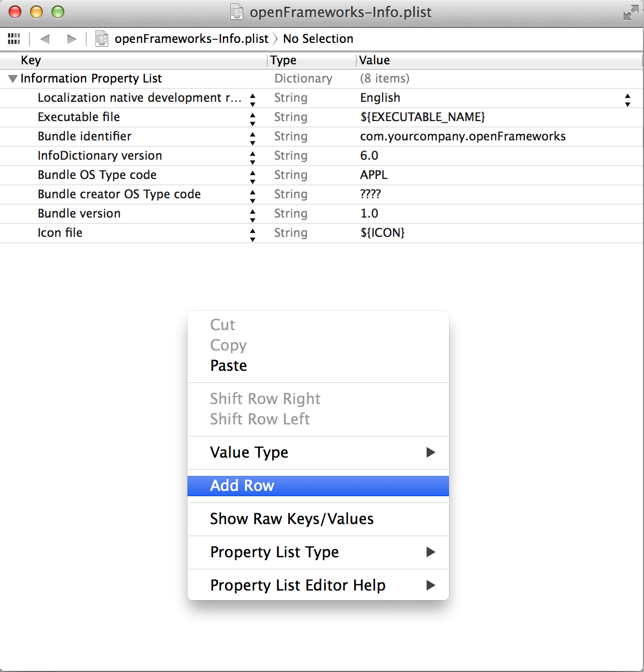Click the back navigation arrow
This screenshot has width=644, height=672.
coord(45,39)
